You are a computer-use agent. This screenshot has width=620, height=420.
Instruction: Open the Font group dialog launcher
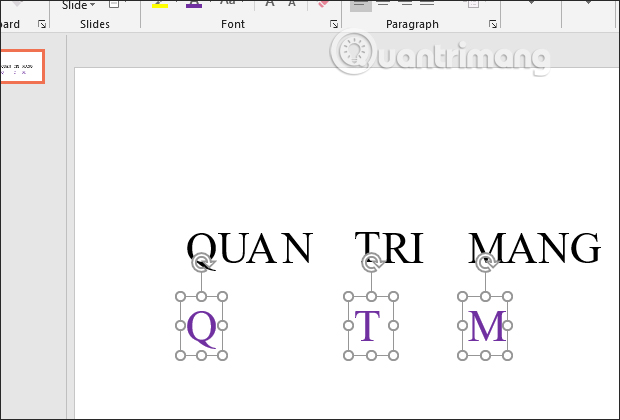334,25
